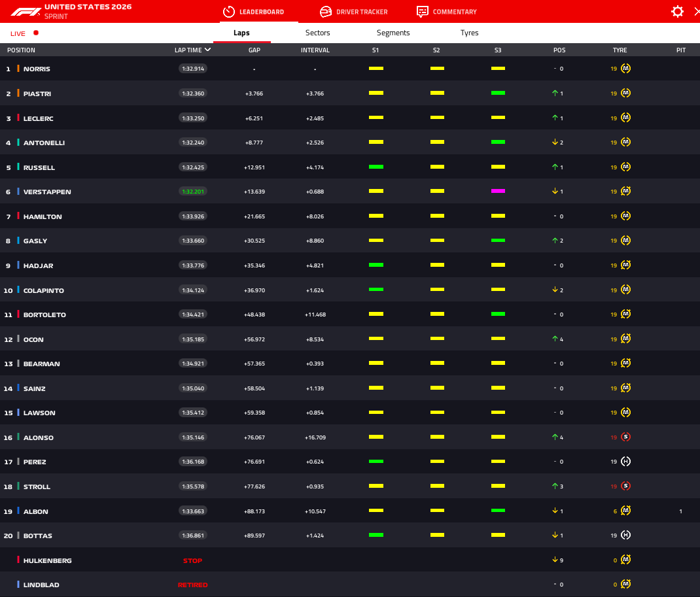The image size is (700, 597).
Task: Click Alonso's soft tyre icon
Action: (x=625, y=437)
